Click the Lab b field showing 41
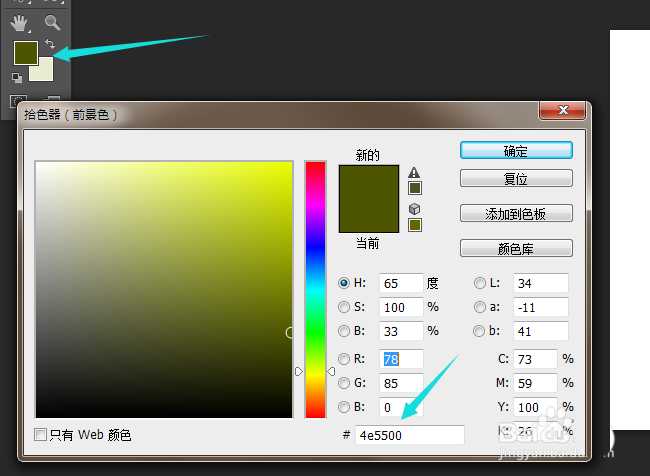The image size is (650, 476). click(541, 331)
